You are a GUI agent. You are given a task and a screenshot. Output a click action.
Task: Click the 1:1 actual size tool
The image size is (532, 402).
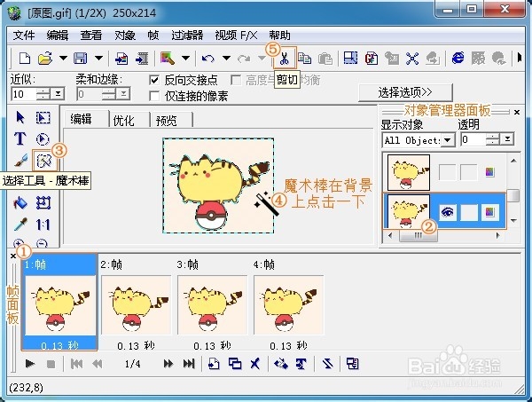coord(43,225)
